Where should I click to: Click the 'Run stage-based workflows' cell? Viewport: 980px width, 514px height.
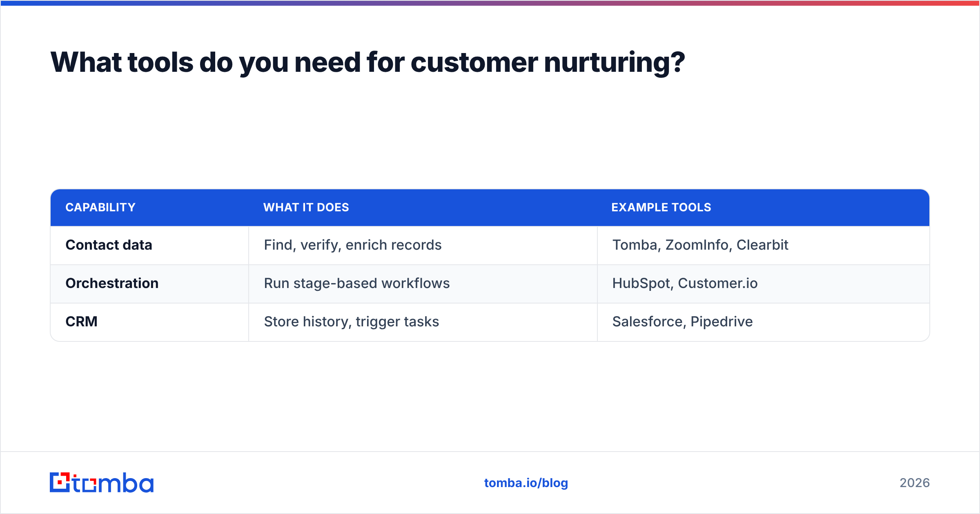[423, 284]
